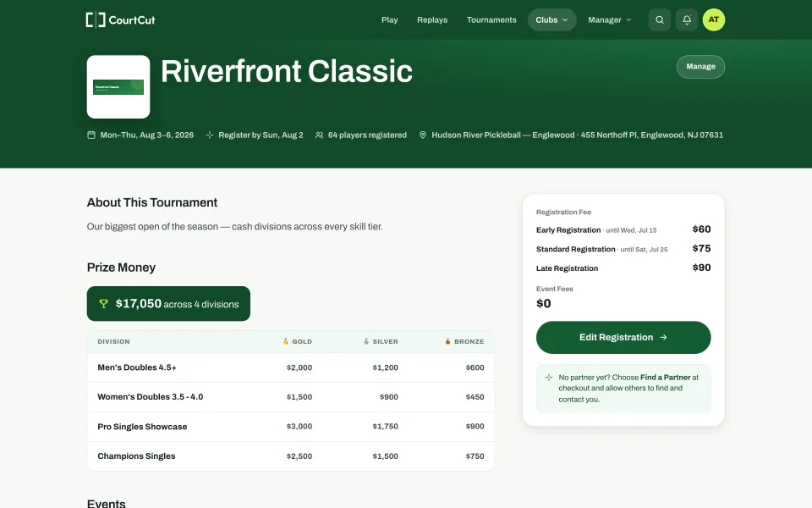
Task: Click the bronze medal icon in table header
Action: coord(447,341)
